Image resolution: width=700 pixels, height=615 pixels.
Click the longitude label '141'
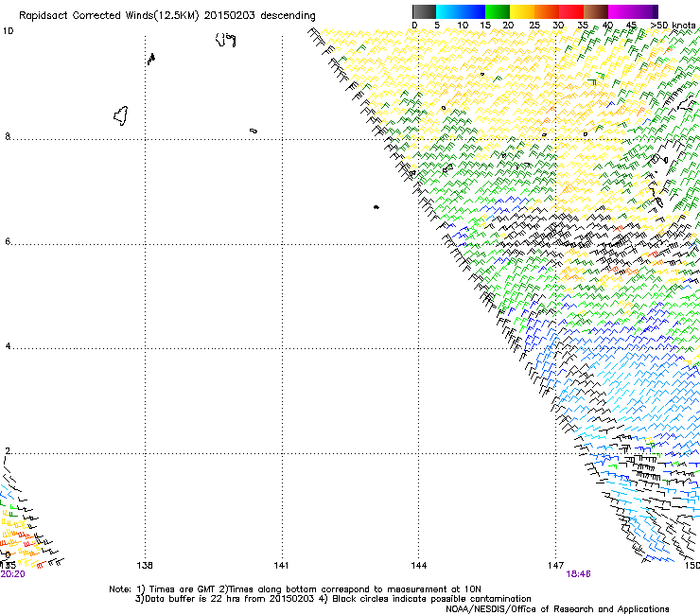point(281,566)
